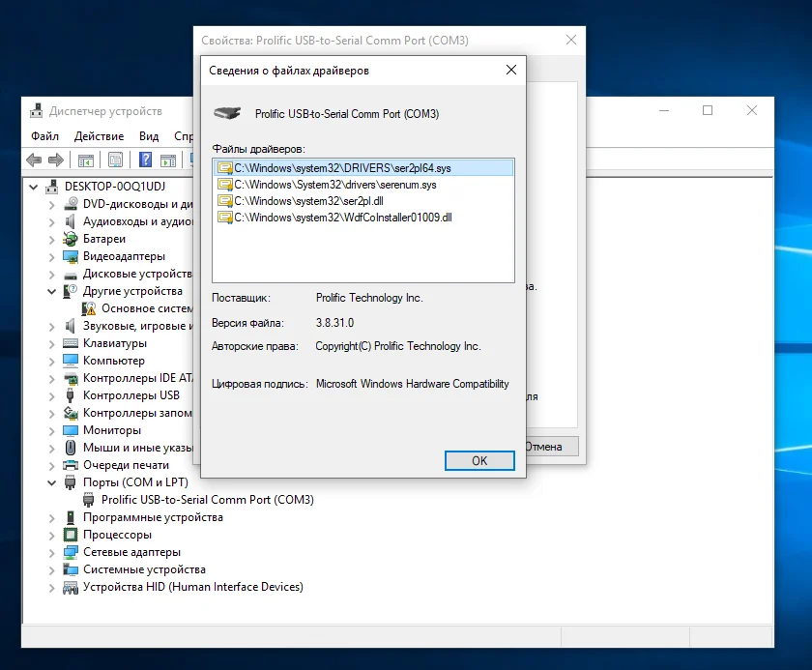Select the serenum.sys driver file
The height and width of the screenshot is (670, 812).
[x=335, y=185]
